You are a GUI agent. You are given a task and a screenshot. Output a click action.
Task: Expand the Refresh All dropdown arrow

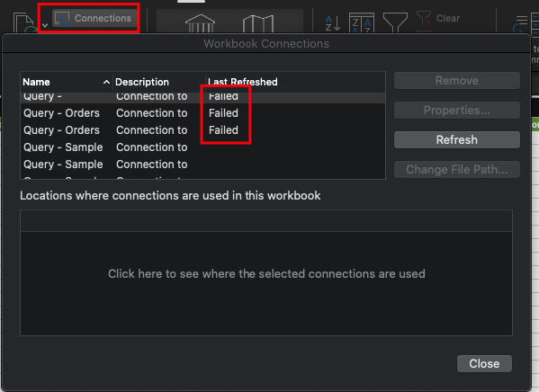tap(45, 25)
